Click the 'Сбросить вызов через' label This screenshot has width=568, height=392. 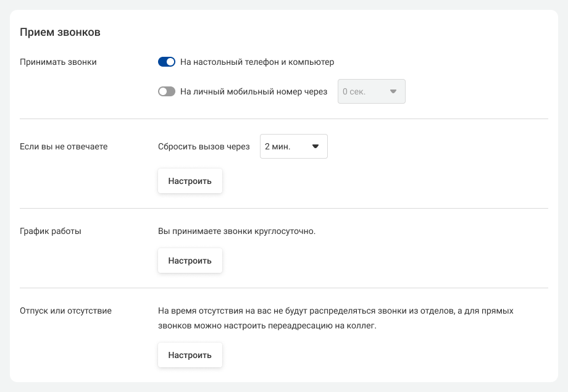(204, 146)
